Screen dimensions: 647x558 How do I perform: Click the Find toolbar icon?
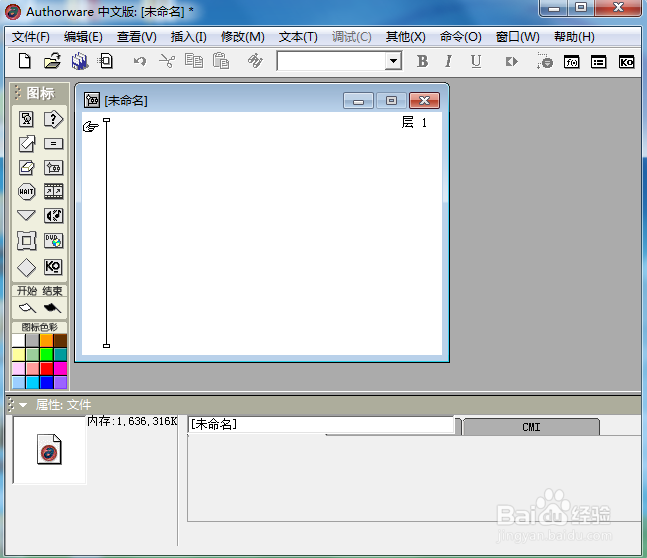tap(255, 61)
